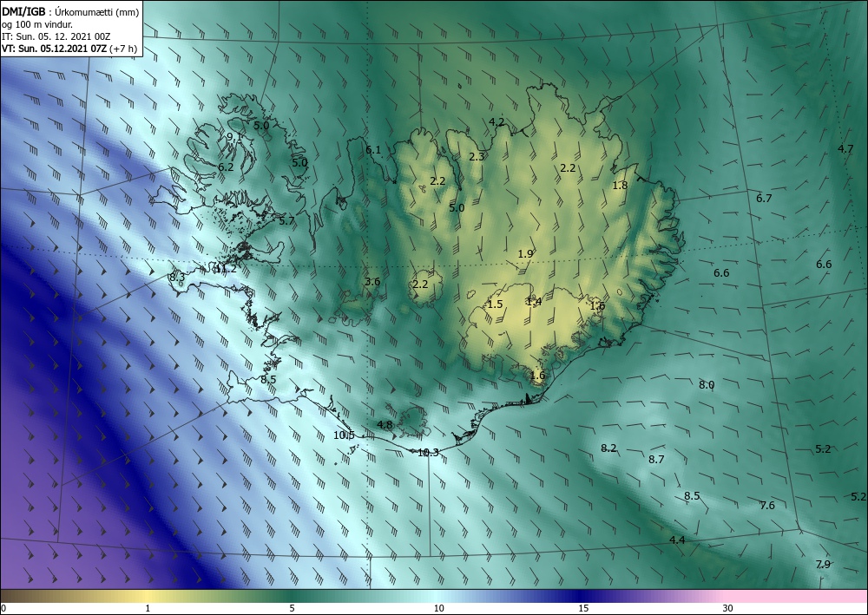Viewport: 868px width, 615px height.
Task: Click the 8.2 value label
Action: pyautogui.click(x=609, y=448)
